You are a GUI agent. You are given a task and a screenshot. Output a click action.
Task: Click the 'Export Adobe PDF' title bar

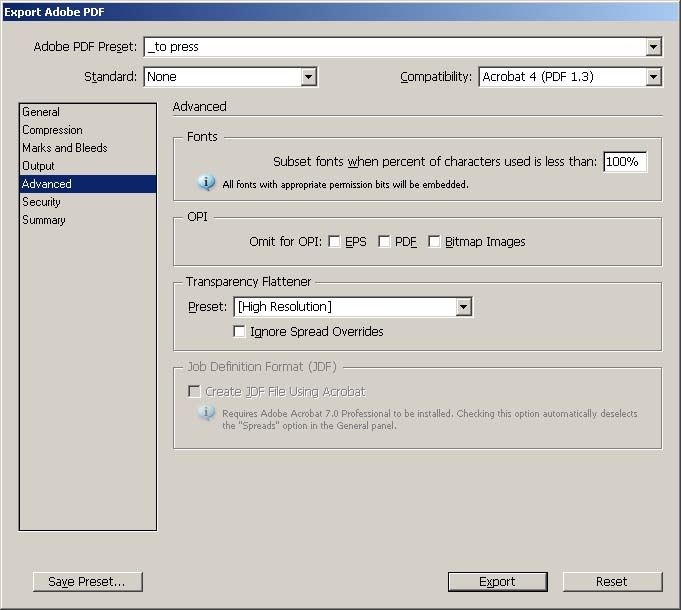tap(340, 12)
